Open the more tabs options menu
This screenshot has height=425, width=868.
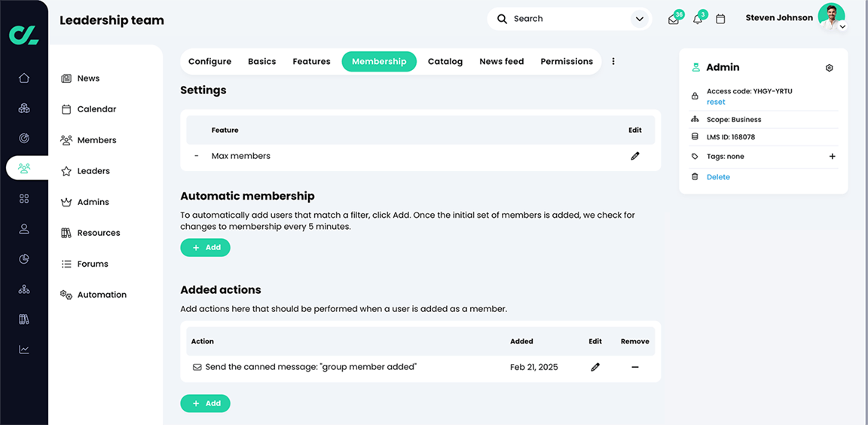[x=613, y=62]
